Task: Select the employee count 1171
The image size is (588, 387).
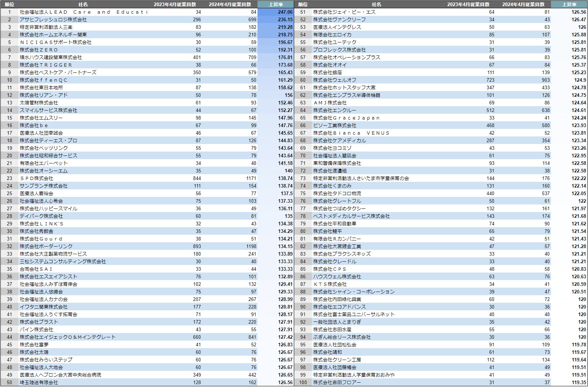Action: point(251,178)
